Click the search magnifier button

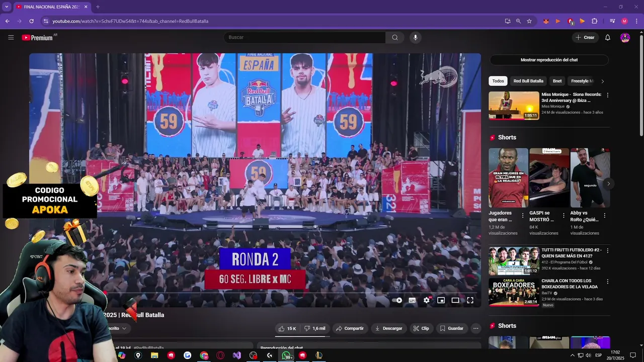pos(395,37)
